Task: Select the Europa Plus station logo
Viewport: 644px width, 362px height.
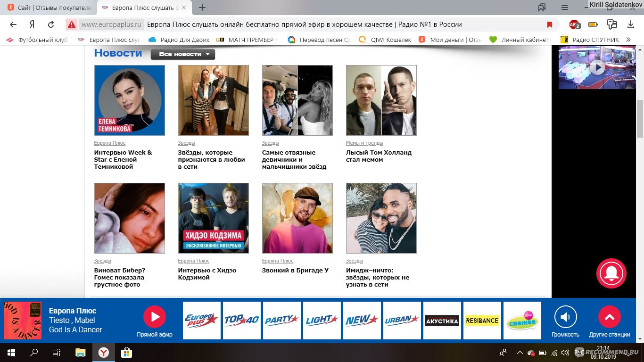Action: (201, 321)
